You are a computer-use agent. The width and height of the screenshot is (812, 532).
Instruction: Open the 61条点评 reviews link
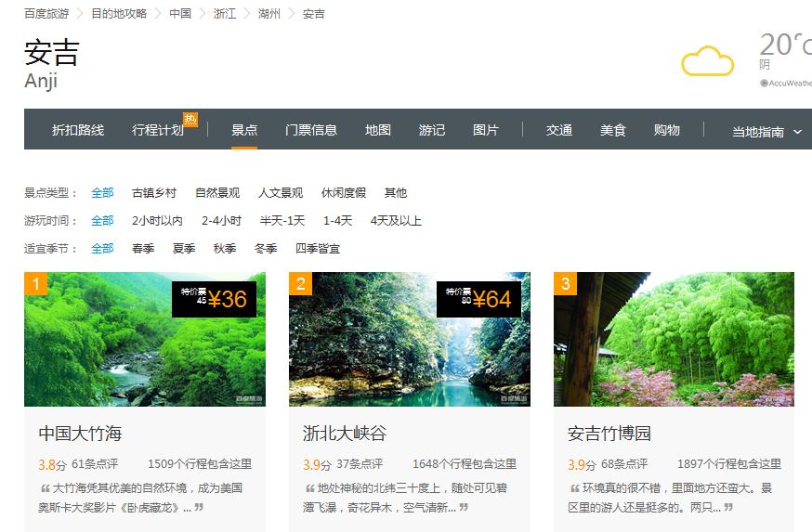pyautogui.click(x=95, y=464)
